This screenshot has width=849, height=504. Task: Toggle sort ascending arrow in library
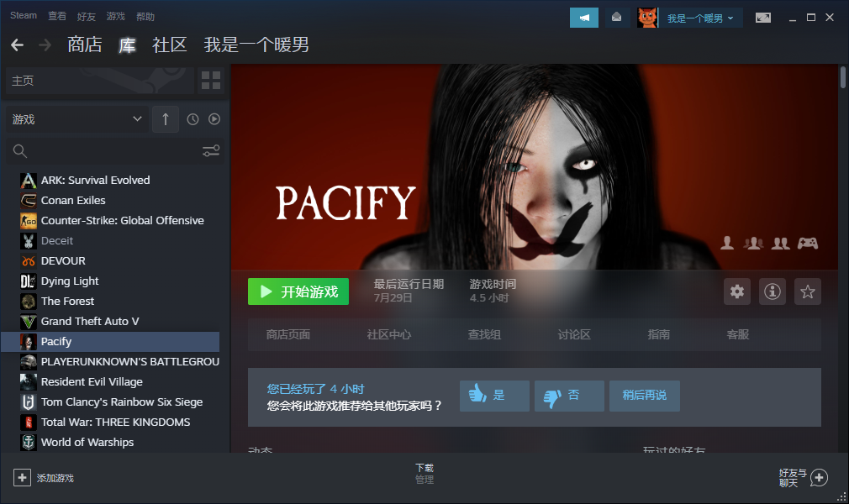tap(166, 119)
